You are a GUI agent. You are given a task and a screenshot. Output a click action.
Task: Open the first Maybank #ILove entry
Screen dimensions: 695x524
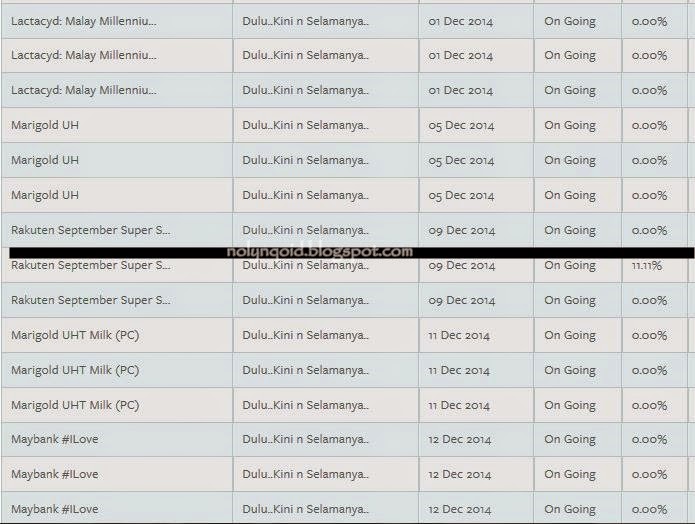click(55, 439)
